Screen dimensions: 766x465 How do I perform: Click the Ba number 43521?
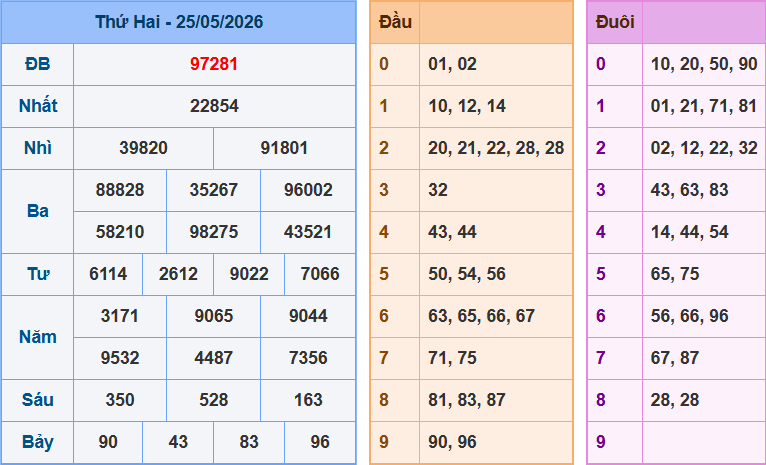[x=308, y=232]
